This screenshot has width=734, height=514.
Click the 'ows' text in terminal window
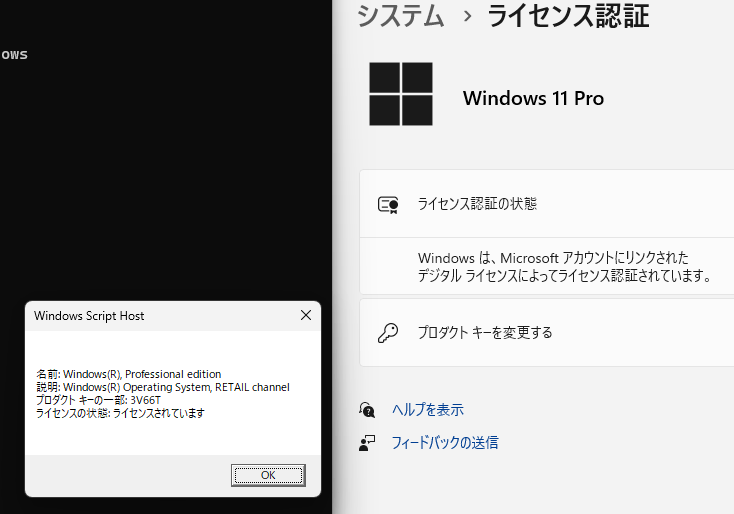pyautogui.click(x=14, y=55)
